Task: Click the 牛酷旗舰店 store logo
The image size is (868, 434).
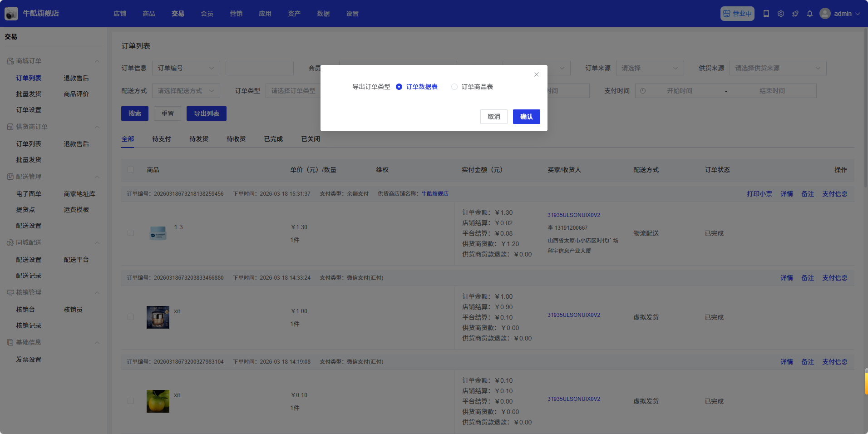Action: click(x=11, y=14)
